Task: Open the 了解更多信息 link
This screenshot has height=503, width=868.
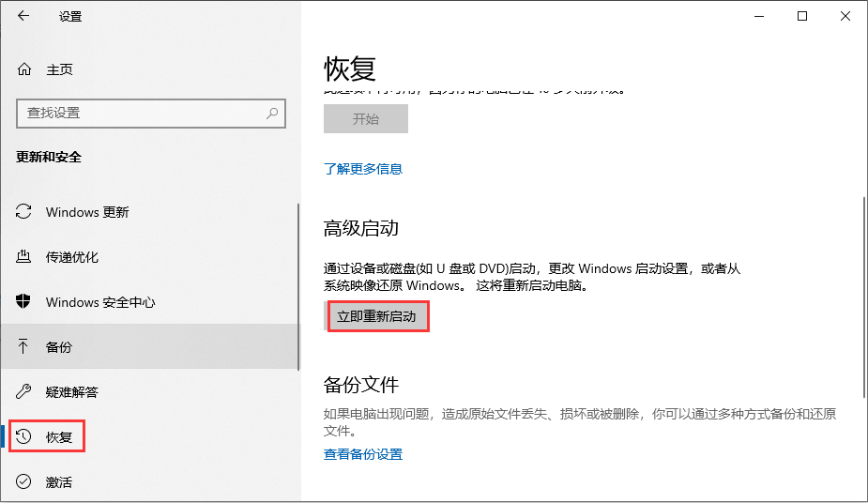Action: (x=363, y=169)
